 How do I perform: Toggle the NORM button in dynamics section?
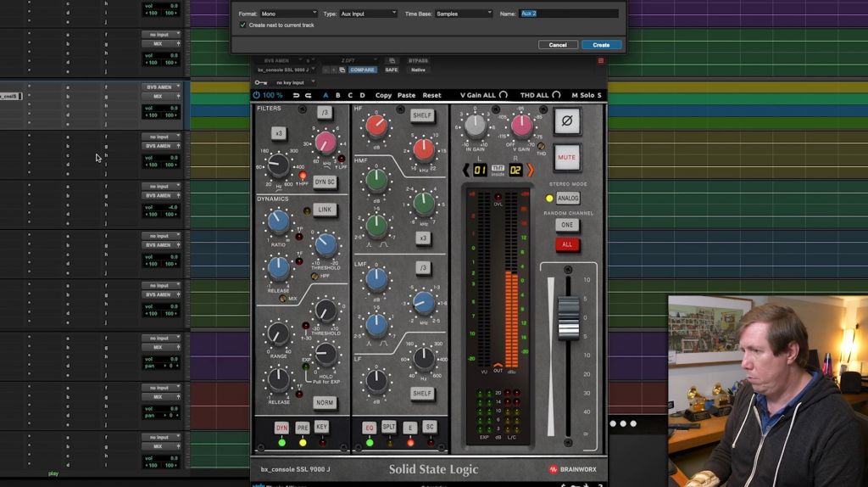[x=325, y=403]
